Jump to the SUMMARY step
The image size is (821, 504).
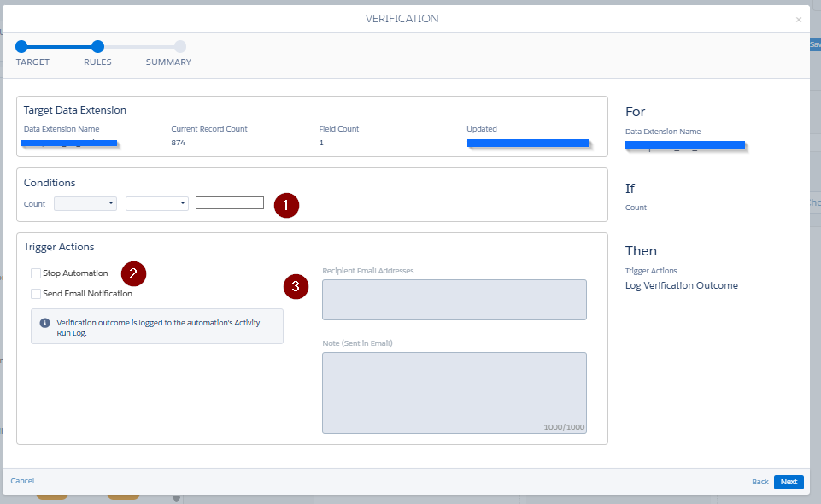180,47
